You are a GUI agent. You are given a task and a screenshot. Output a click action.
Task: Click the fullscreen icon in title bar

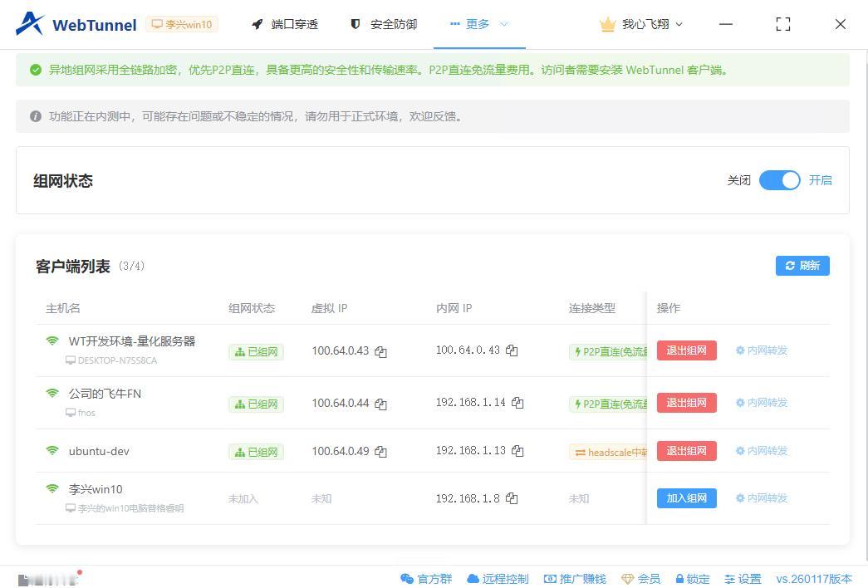click(782, 24)
